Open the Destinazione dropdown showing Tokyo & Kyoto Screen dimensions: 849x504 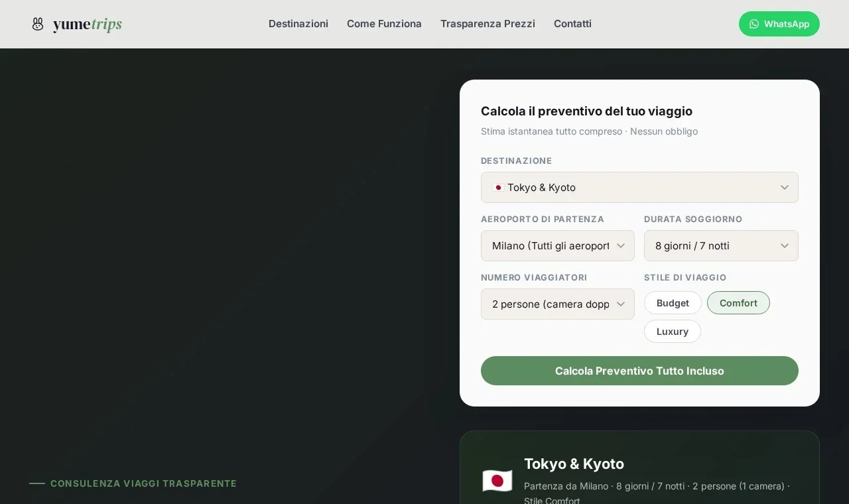click(639, 188)
